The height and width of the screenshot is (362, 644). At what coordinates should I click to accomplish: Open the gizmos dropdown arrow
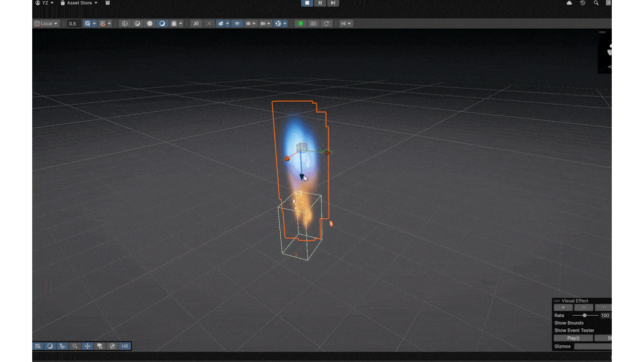[285, 24]
